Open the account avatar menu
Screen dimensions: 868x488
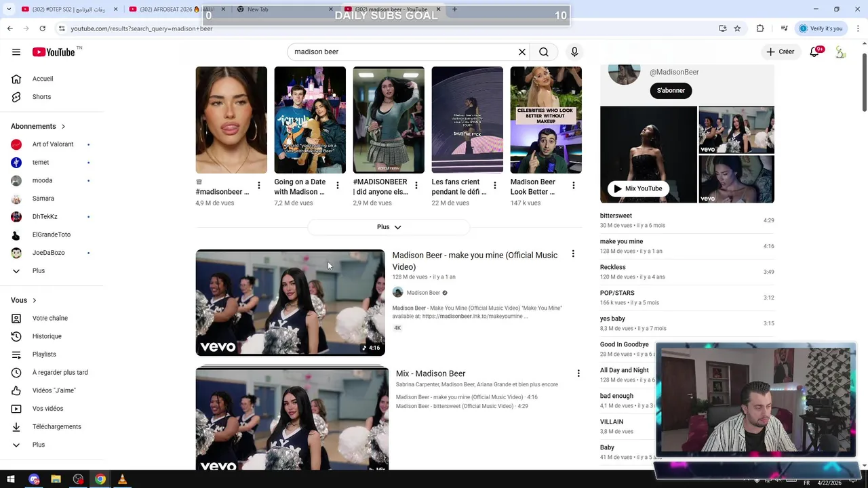pyautogui.click(x=841, y=52)
